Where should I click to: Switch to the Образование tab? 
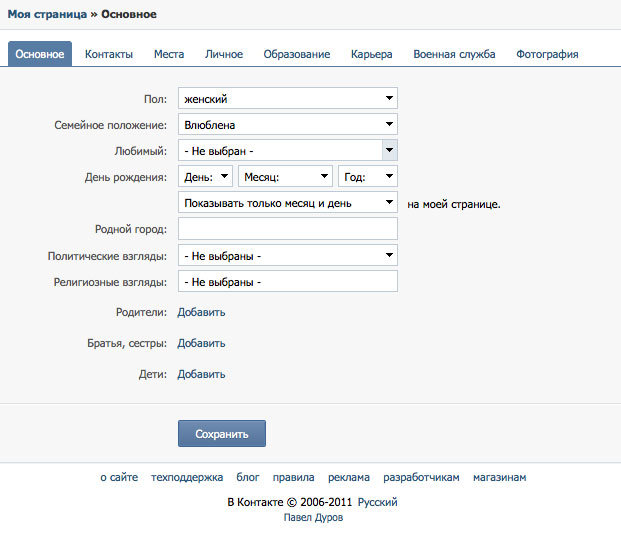[297, 54]
